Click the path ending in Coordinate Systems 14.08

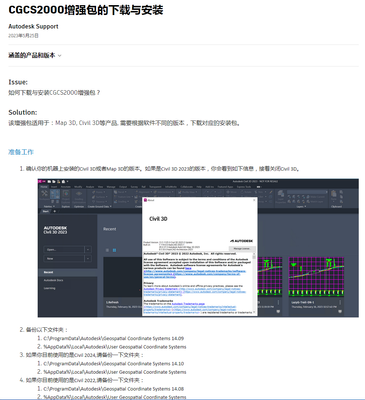pyautogui.click(x=114, y=389)
